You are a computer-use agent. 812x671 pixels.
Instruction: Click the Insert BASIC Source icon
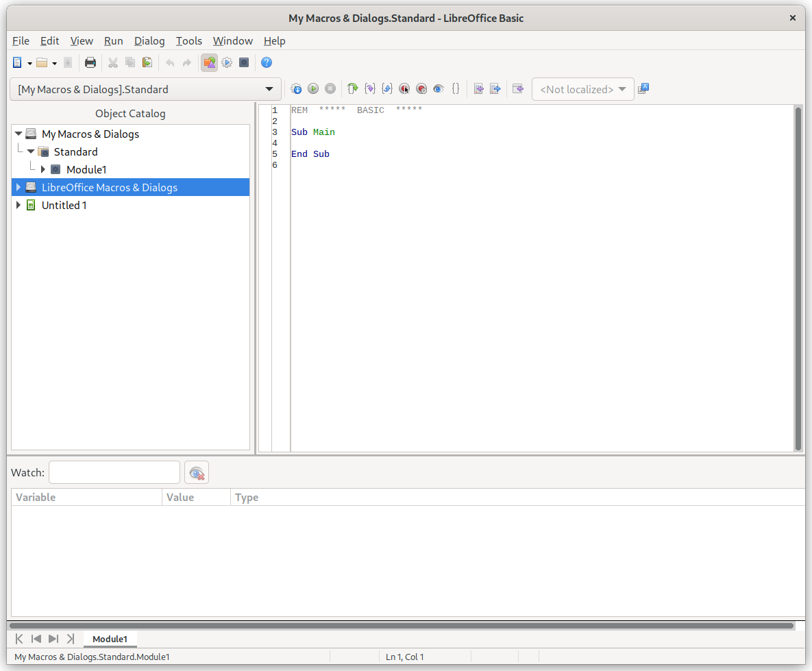click(478, 88)
